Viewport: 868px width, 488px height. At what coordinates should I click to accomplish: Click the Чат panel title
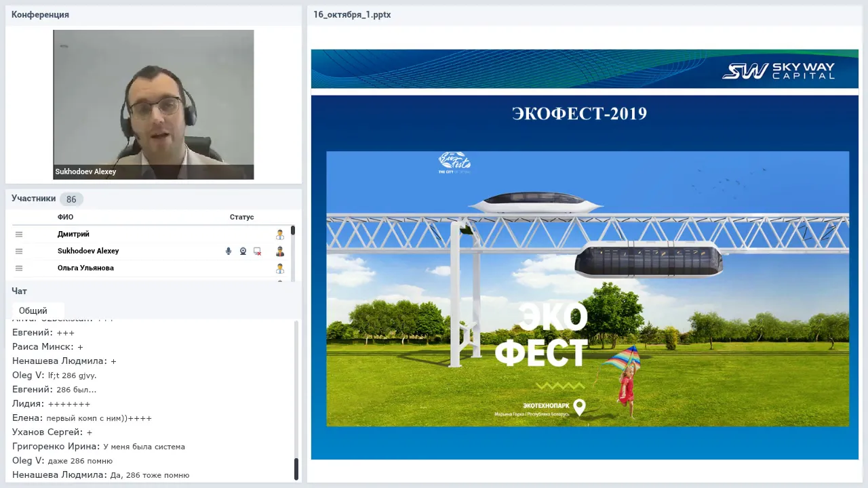coord(19,291)
